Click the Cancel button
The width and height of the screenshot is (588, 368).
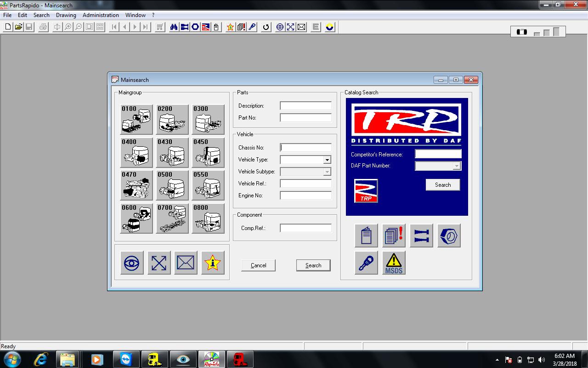pyautogui.click(x=258, y=265)
